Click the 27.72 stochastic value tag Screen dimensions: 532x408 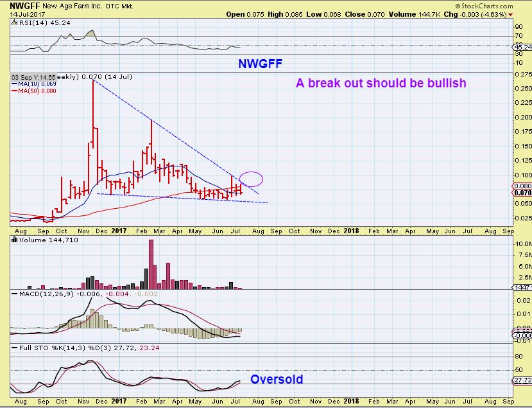(x=523, y=380)
